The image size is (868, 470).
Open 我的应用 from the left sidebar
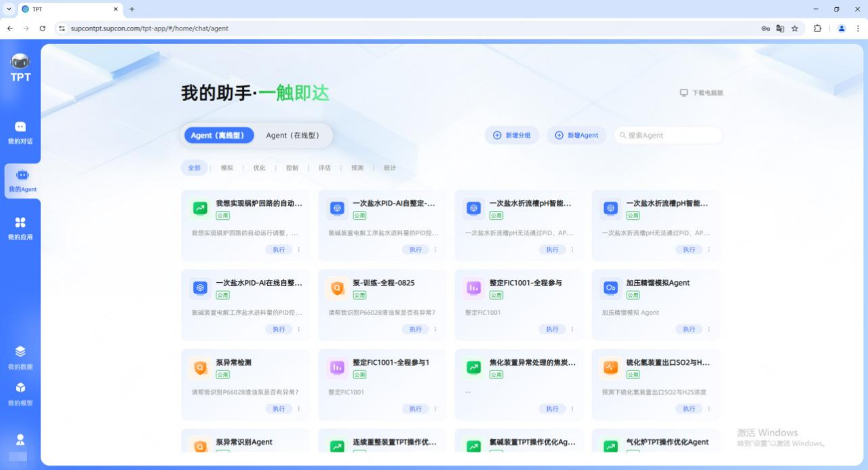point(20,229)
